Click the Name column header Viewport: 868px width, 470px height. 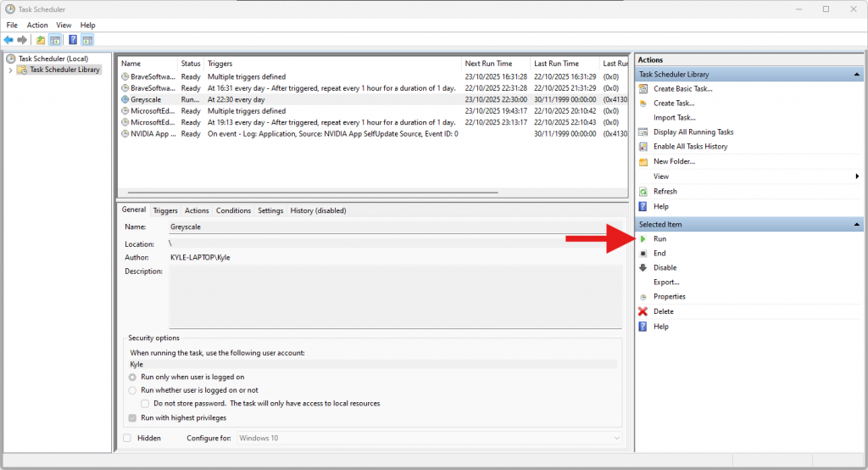click(x=147, y=64)
